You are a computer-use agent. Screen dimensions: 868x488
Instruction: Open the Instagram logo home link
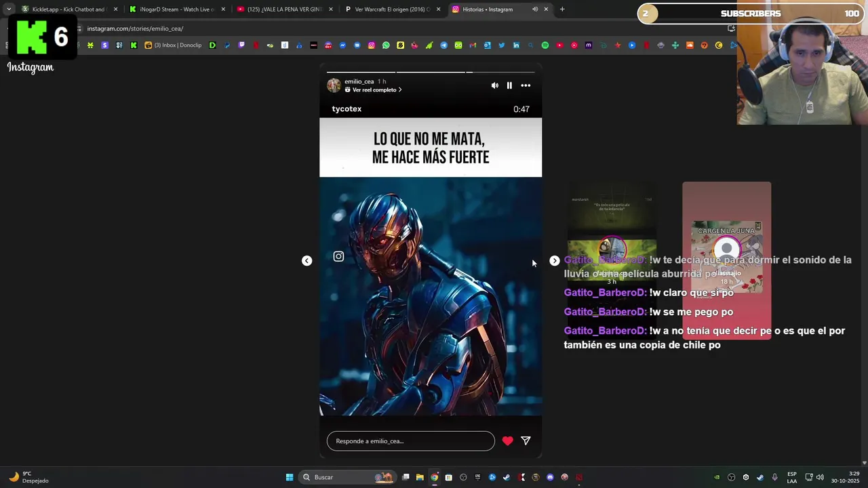[x=31, y=67]
